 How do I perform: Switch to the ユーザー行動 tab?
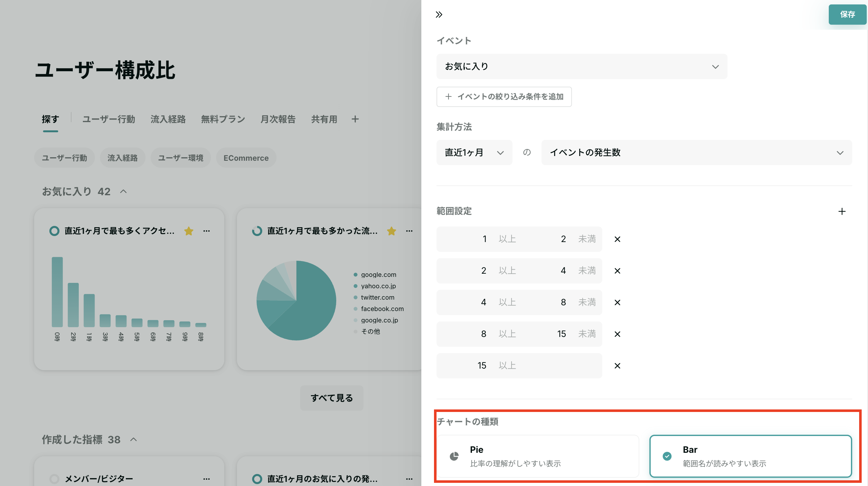point(108,119)
